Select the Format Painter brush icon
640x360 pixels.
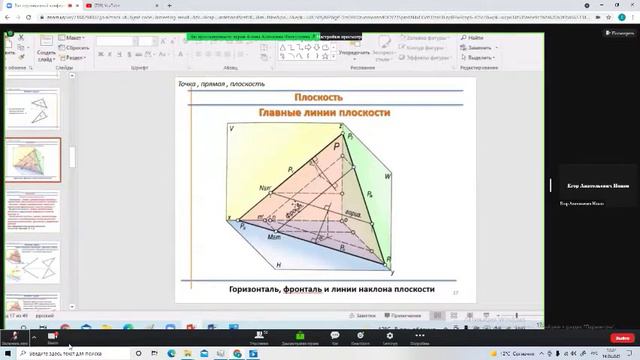click(x=21, y=58)
